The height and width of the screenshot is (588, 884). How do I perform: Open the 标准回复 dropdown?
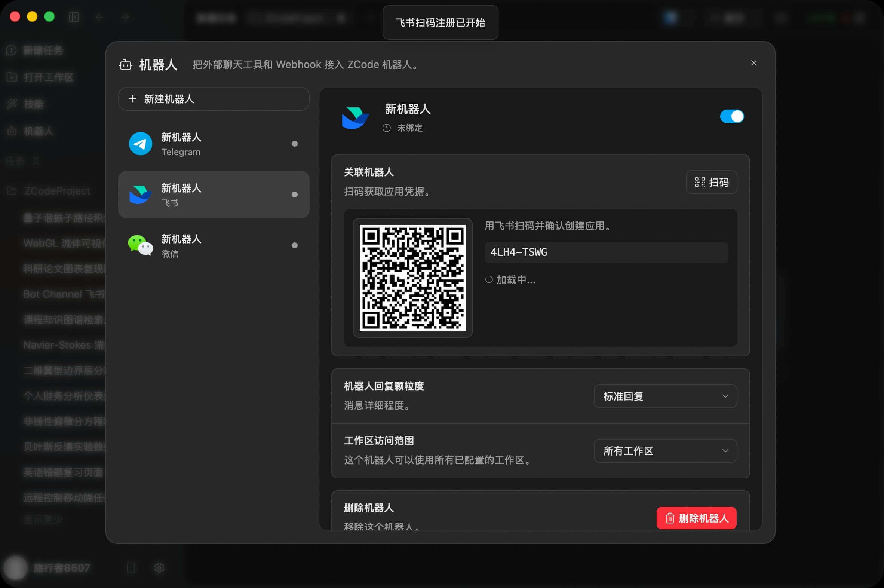click(665, 396)
